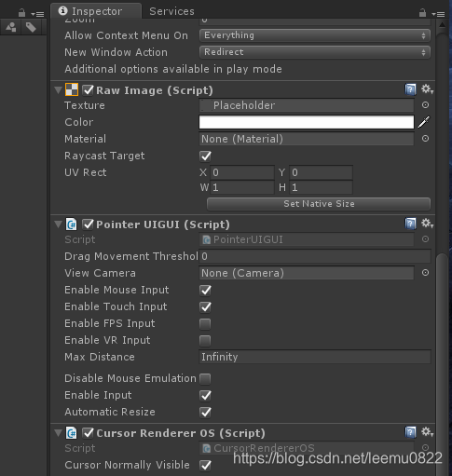
Task: Click the UV Rect X field
Action: (242, 172)
